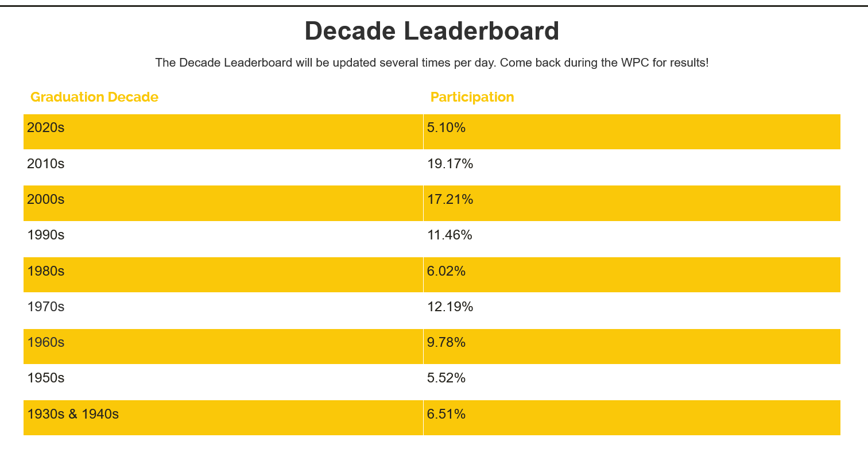Click the 9.78% participation value
Screen dimensions: 868x472
coord(446,342)
